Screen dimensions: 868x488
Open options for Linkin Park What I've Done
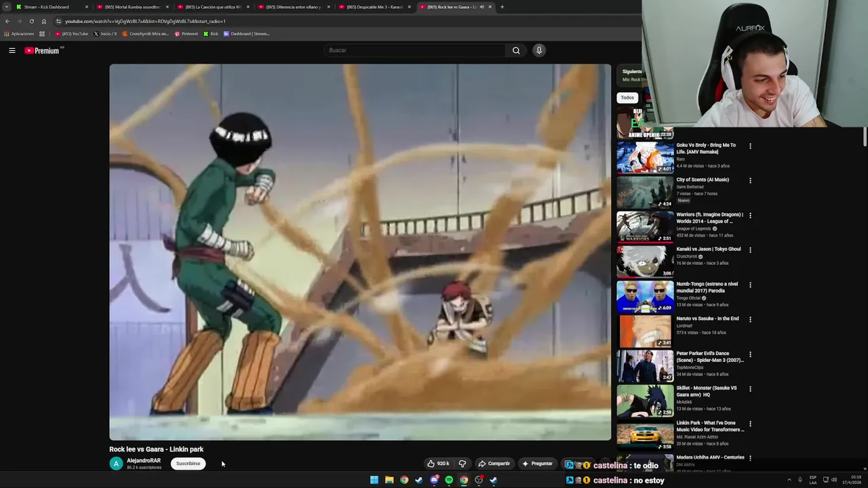click(750, 424)
